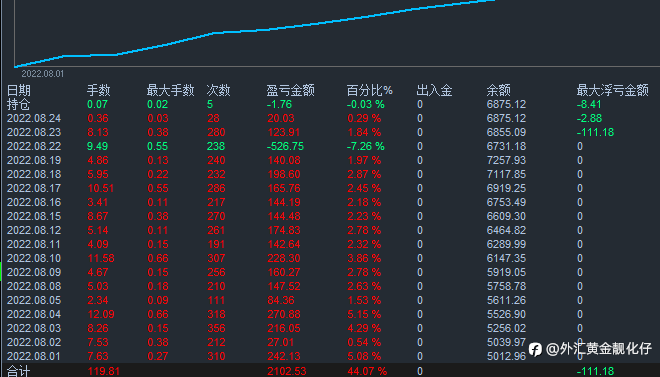Click floating loss -111.18 in 08.23 row
Screen dimensions: 660x377
(x=595, y=132)
